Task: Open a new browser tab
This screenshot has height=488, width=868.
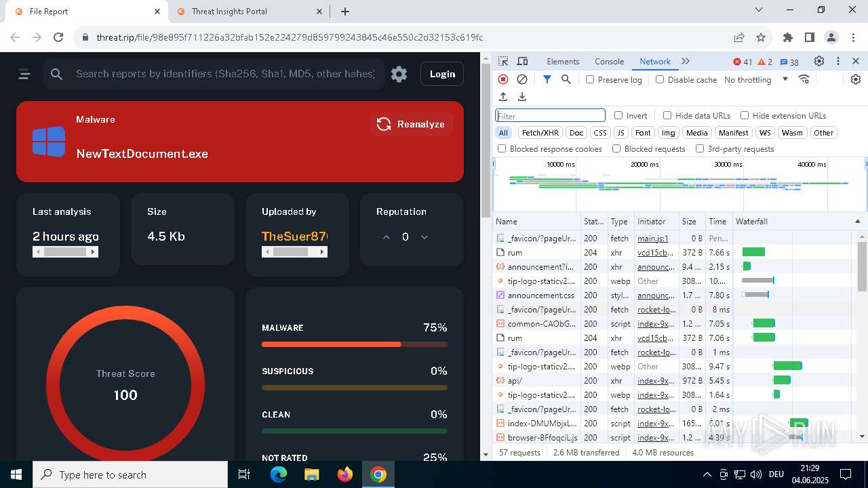Action: 345,12
